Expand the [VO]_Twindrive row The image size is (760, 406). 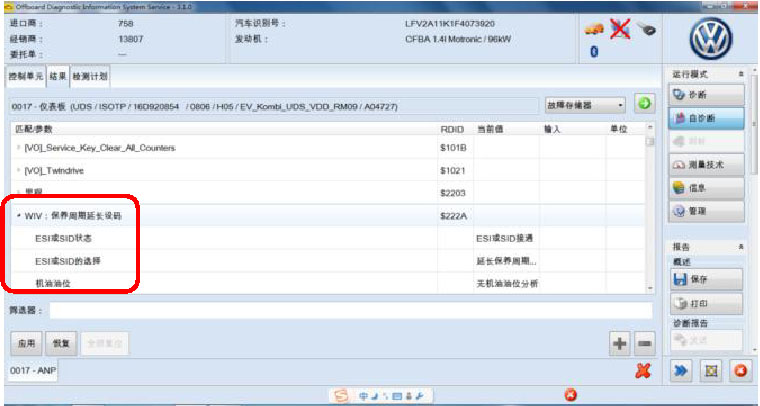pyautogui.click(x=19, y=171)
